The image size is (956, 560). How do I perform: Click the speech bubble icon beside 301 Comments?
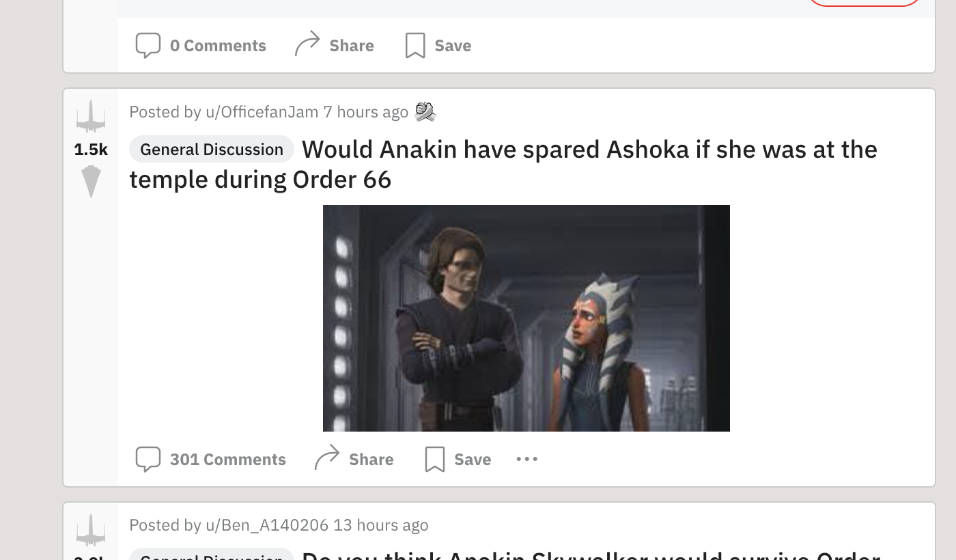coord(148,459)
